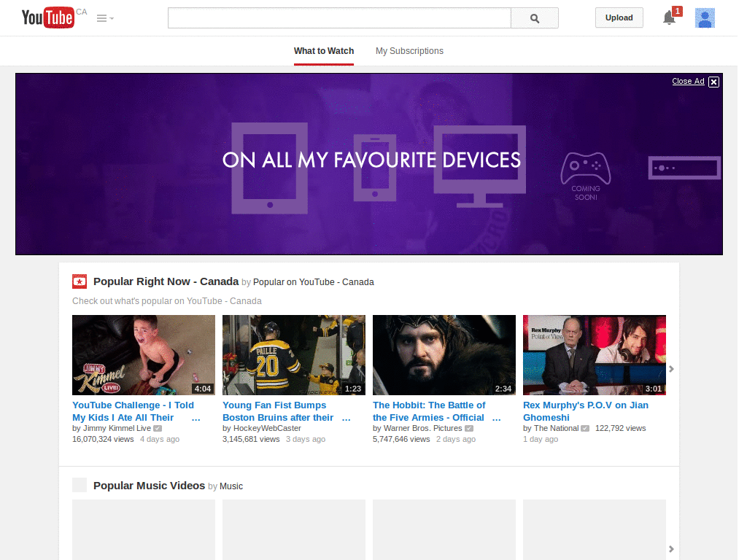Click the game controller icon in ad

click(x=586, y=168)
